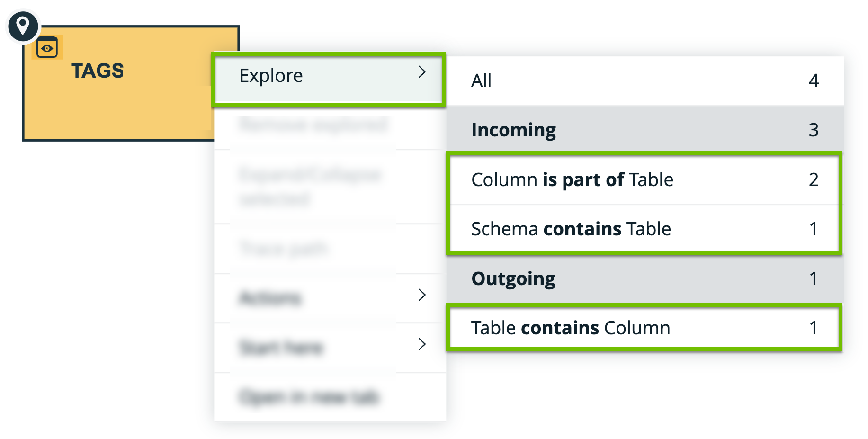
Task: Click the count 4 next to All
Action: [x=814, y=81]
